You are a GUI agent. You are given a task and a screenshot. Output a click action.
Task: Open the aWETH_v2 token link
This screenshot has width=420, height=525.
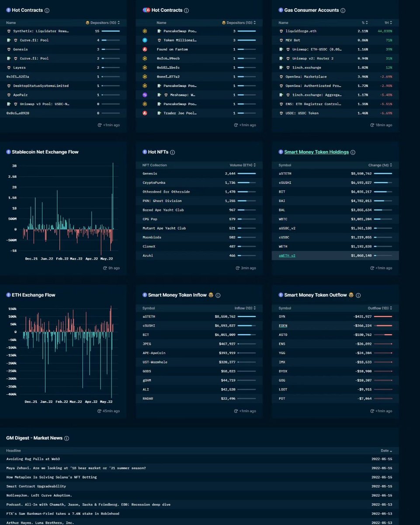[x=287, y=255]
